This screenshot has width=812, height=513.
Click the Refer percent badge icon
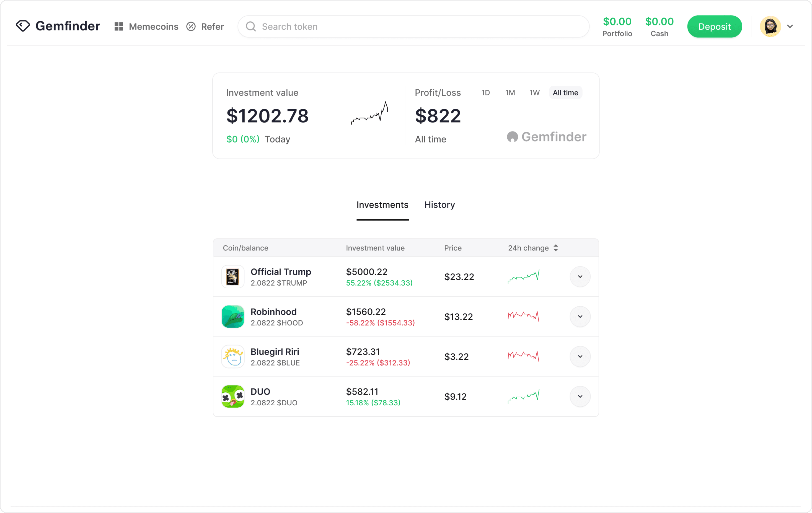[191, 26]
